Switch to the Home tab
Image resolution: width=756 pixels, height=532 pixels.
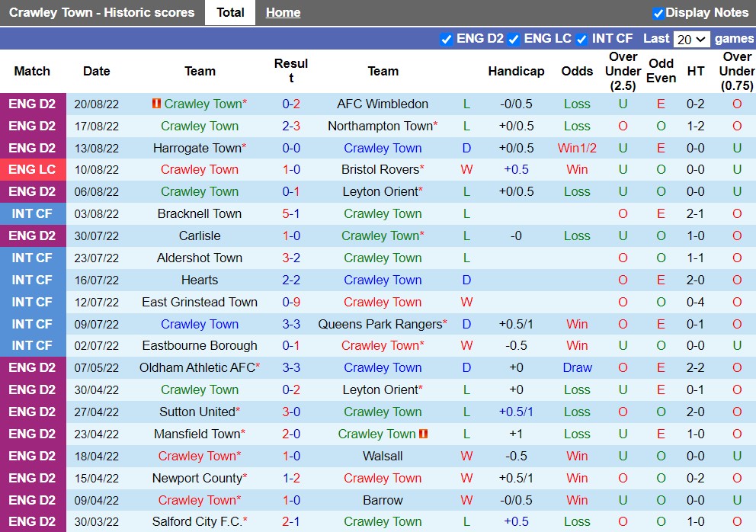point(283,12)
